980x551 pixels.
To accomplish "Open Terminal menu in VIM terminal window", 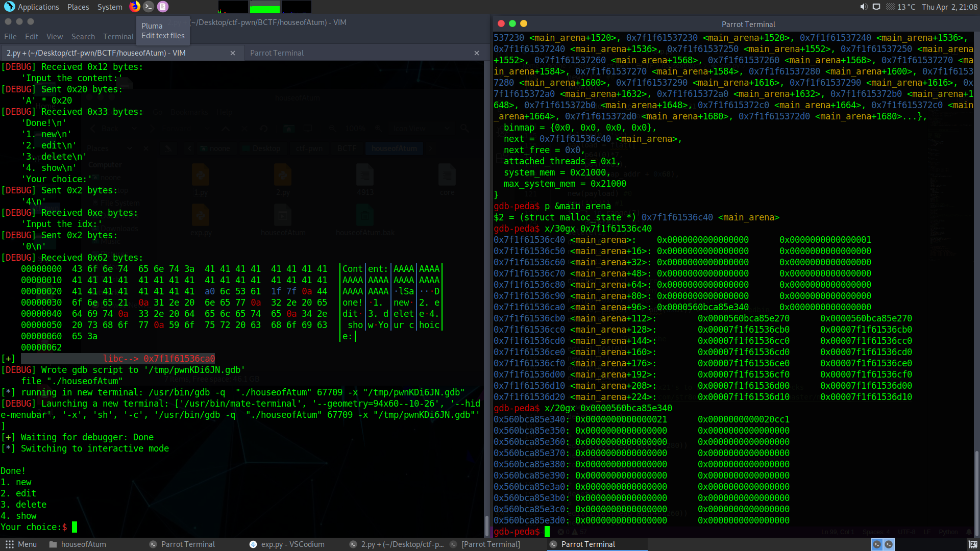I will pos(118,37).
